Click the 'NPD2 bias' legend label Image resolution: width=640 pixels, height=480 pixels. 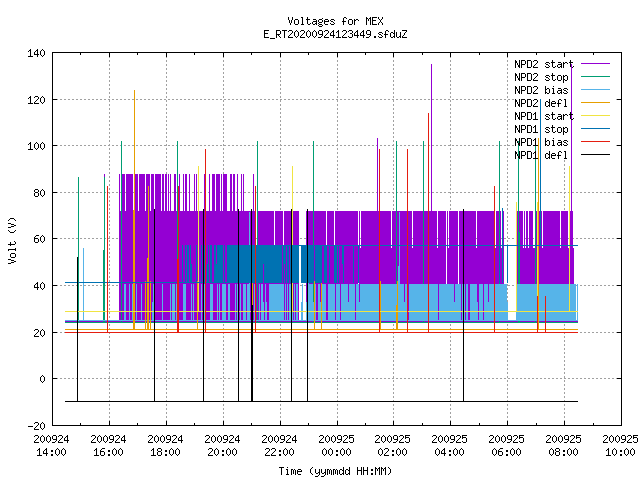pos(541,90)
